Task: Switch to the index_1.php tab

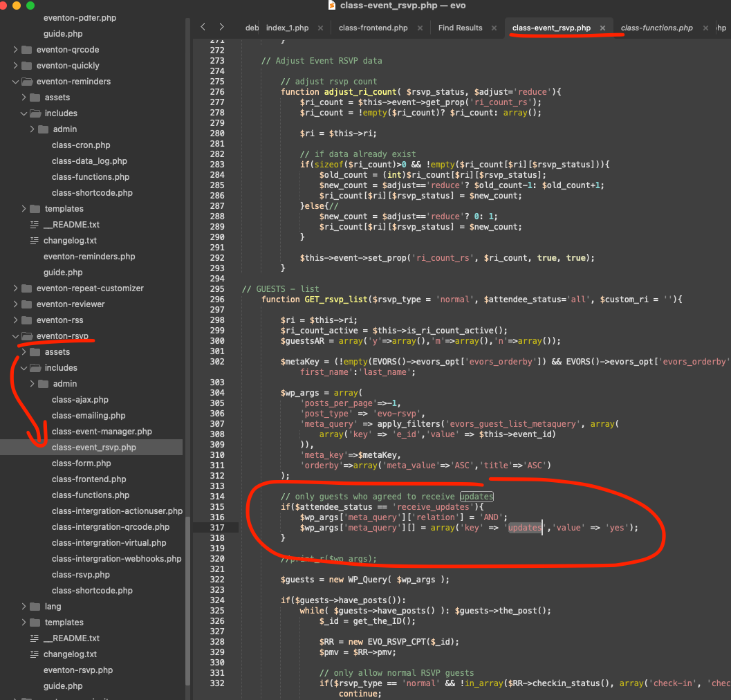Action: pyautogui.click(x=287, y=28)
